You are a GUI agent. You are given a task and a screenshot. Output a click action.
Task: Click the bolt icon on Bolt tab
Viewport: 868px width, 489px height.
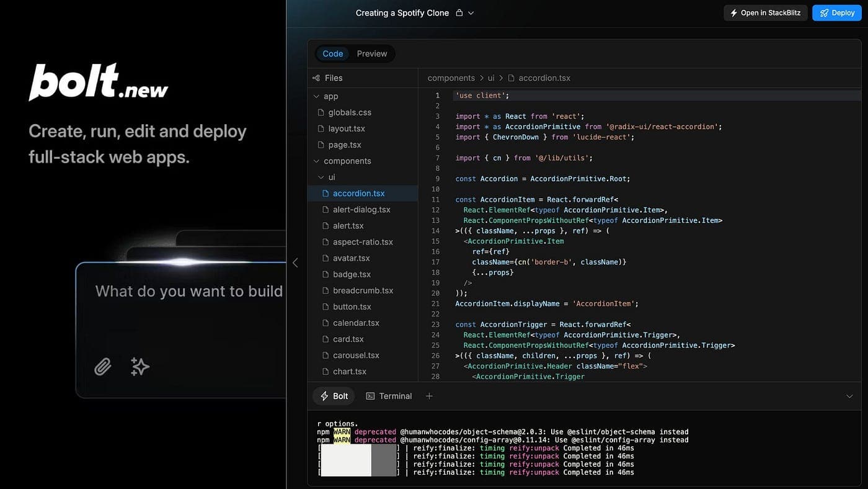point(324,396)
